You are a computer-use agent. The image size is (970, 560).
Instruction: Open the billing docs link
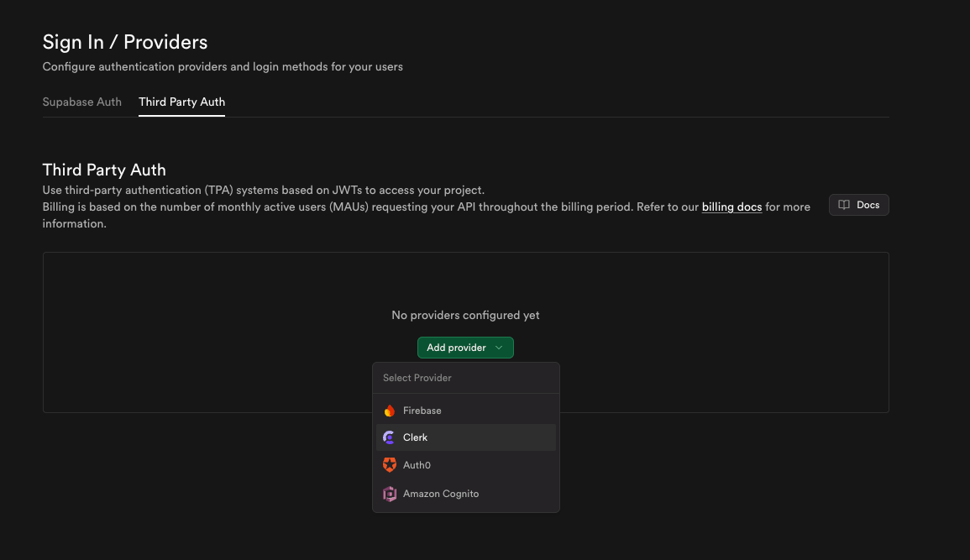731,207
